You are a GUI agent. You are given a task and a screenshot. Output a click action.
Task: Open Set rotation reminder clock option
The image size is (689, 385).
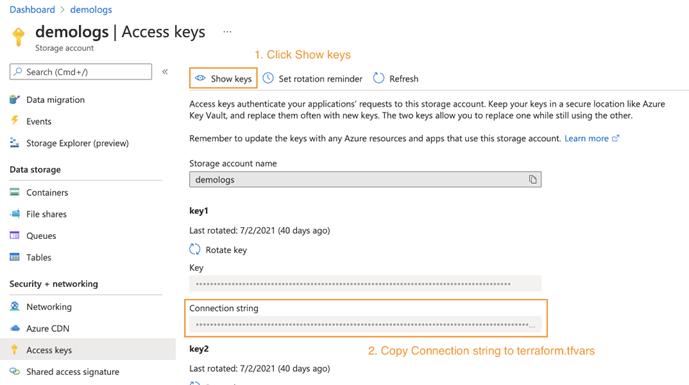point(312,79)
